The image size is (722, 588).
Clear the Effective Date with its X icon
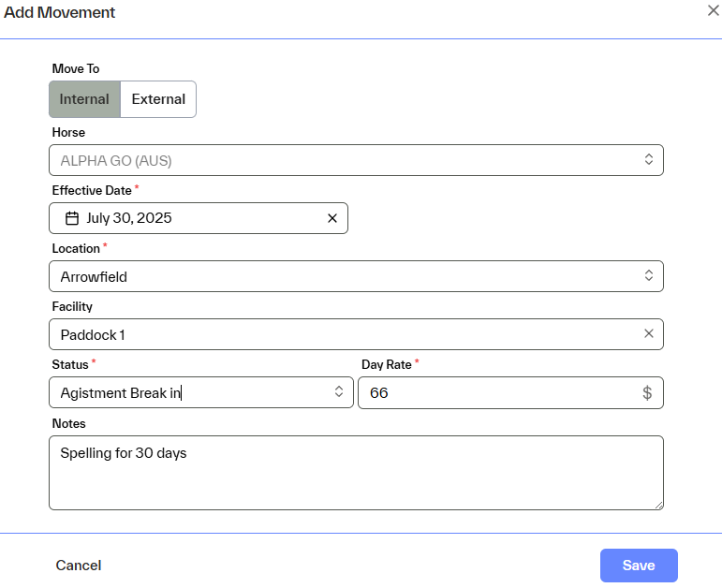332,218
